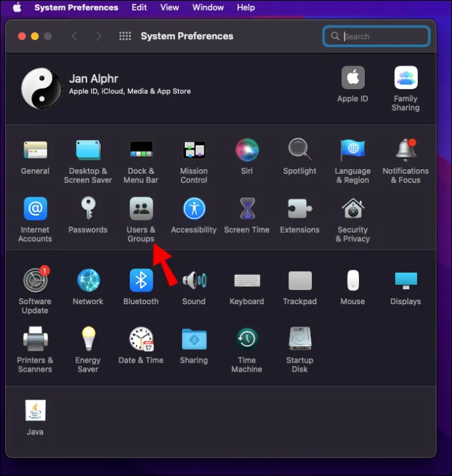Open the Edit menu
Screen dimensions: 452x476
[x=140, y=8]
